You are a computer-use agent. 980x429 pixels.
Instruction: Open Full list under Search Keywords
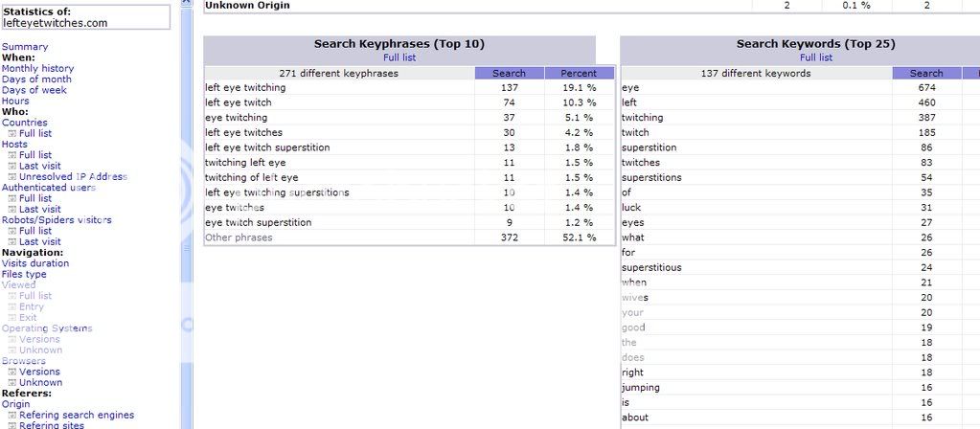tap(817, 57)
